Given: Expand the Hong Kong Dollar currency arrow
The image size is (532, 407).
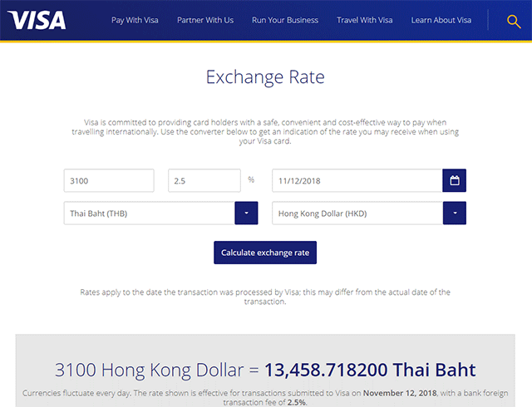Looking at the screenshot, I should click(x=454, y=213).
